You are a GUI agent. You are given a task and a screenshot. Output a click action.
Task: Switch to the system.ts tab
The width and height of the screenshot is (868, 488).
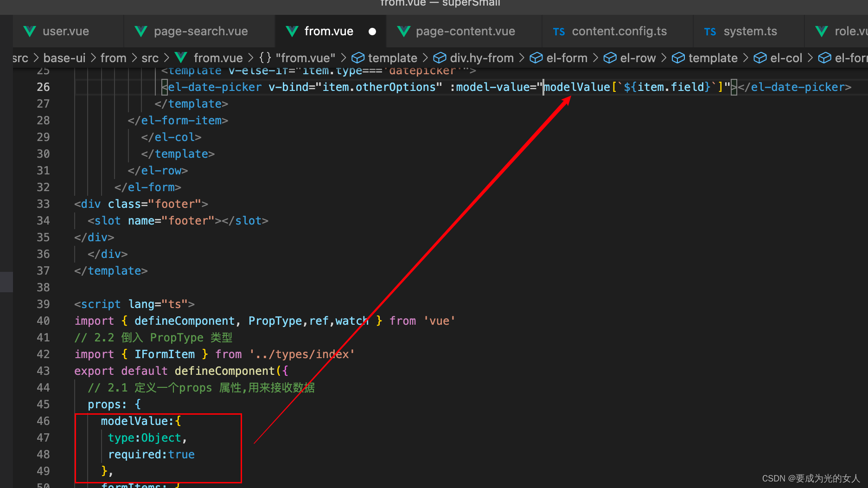(749, 32)
